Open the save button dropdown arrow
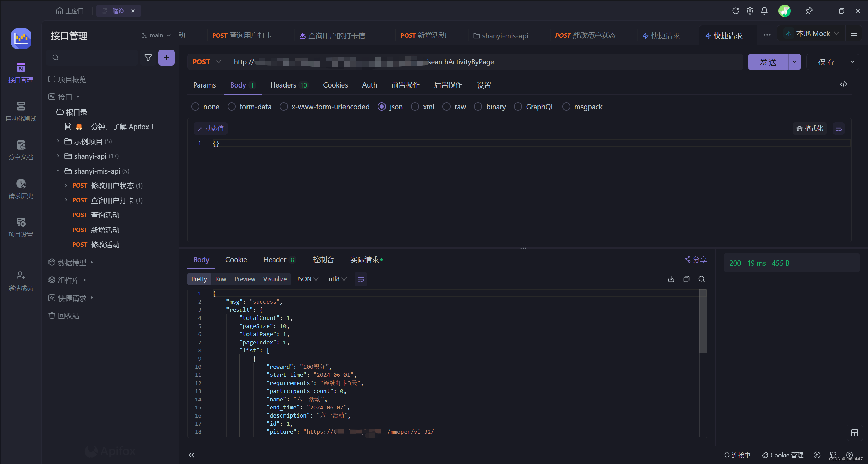Viewport: 868px width, 464px height. tap(853, 62)
